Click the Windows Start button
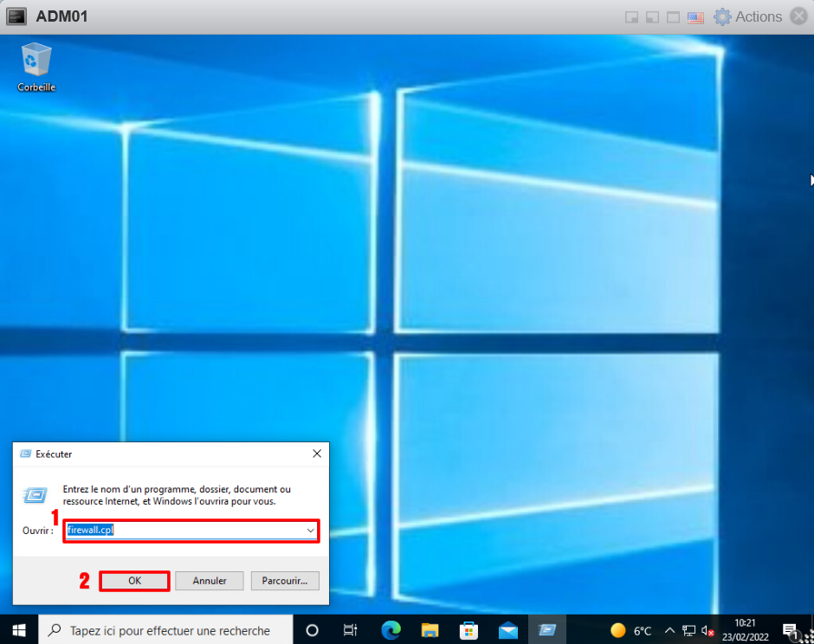The height and width of the screenshot is (644, 814). point(18,630)
